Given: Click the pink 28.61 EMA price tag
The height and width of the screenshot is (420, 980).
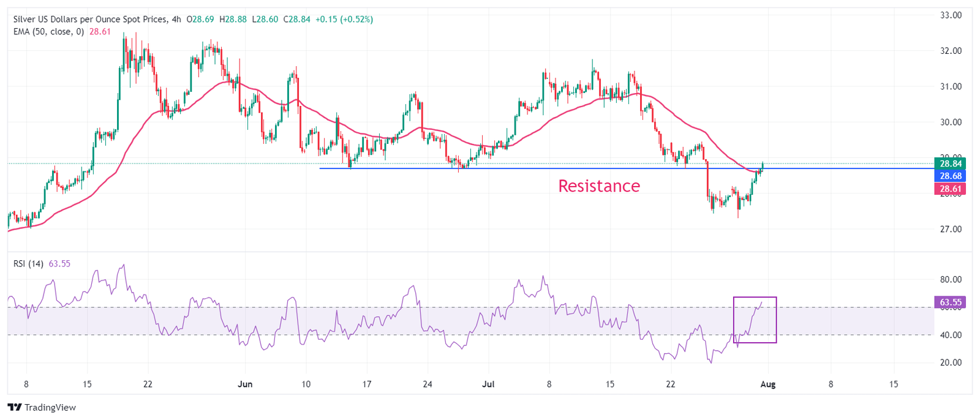Looking at the screenshot, I should pyautogui.click(x=950, y=189).
